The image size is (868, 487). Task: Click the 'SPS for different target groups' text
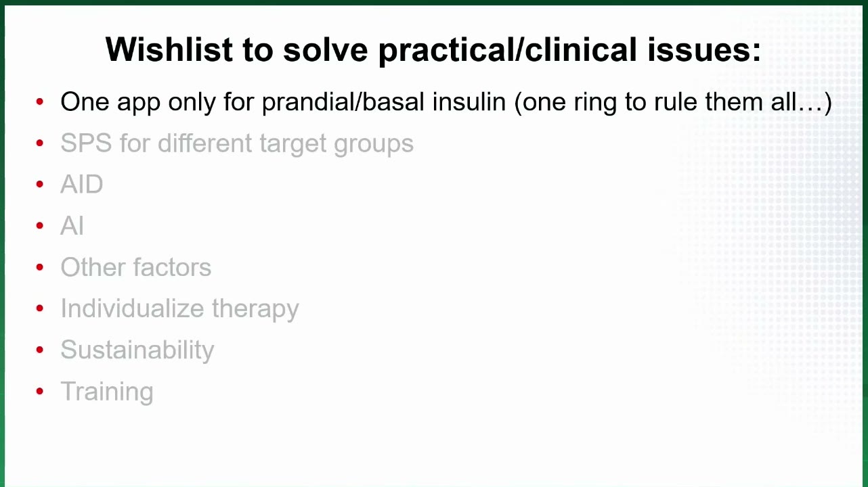237,143
